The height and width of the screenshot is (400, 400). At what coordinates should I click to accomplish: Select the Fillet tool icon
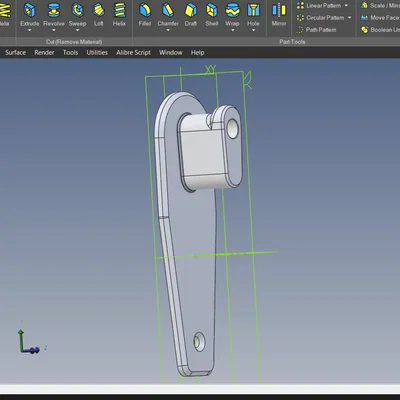(145, 10)
